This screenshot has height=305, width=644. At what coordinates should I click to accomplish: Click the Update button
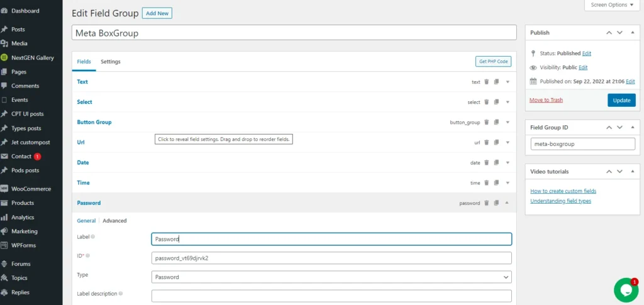click(x=621, y=100)
